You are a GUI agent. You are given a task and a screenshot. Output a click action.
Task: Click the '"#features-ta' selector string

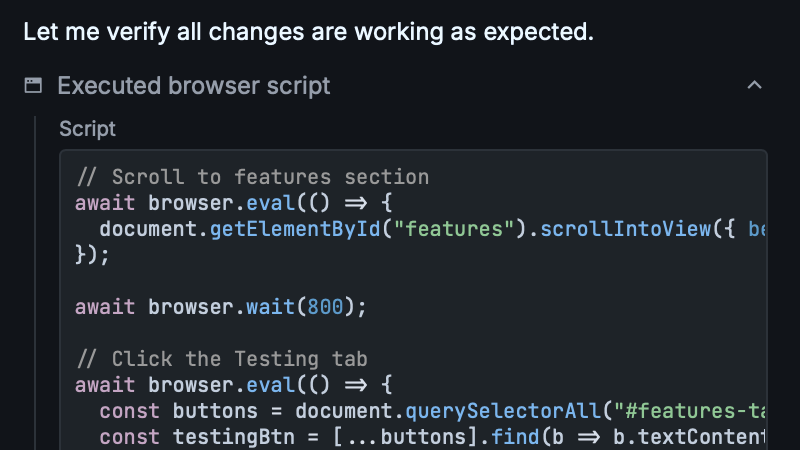(x=690, y=410)
